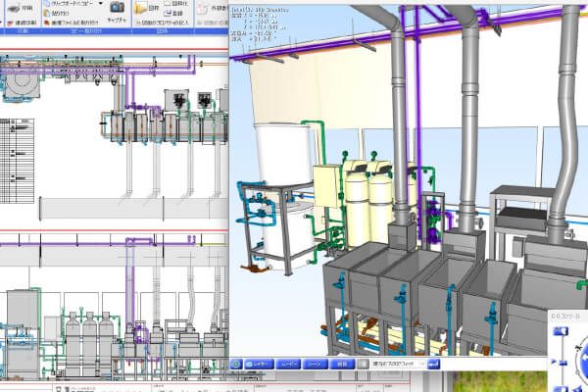Click the image file paste icon
This screenshot has height=392, width=588.
[47, 23]
